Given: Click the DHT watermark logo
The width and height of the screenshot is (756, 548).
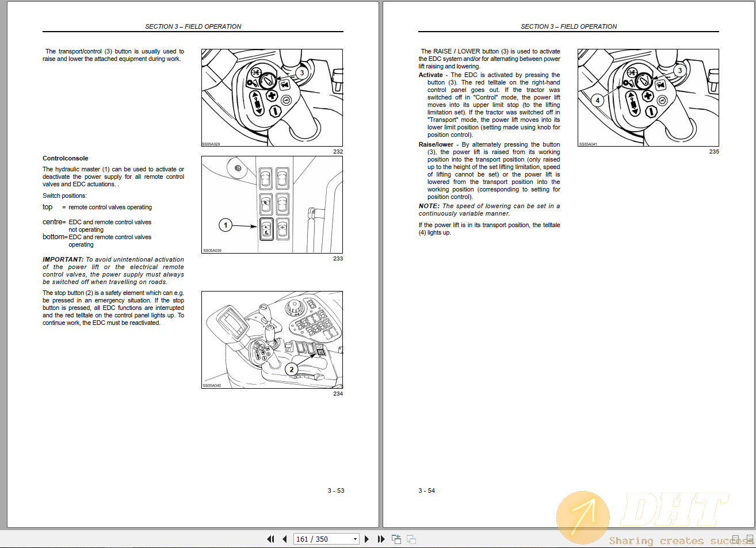Looking at the screenshot, I should [x=582, y=517].
